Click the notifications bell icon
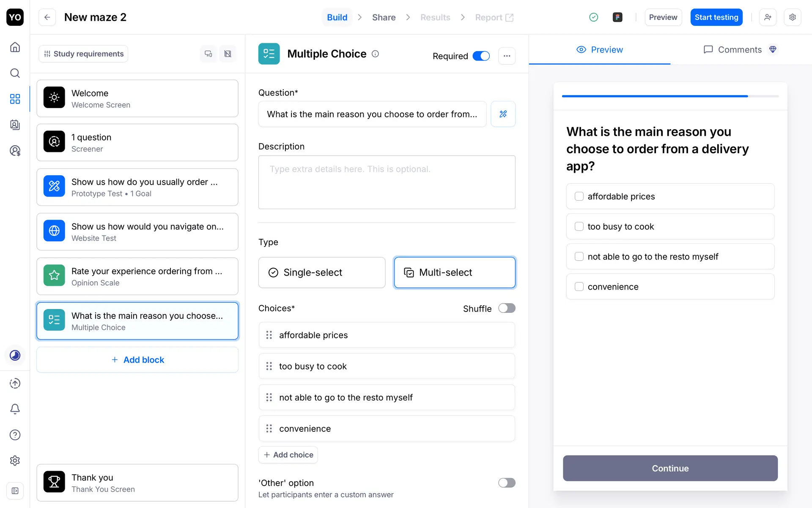 click(15, 409)
